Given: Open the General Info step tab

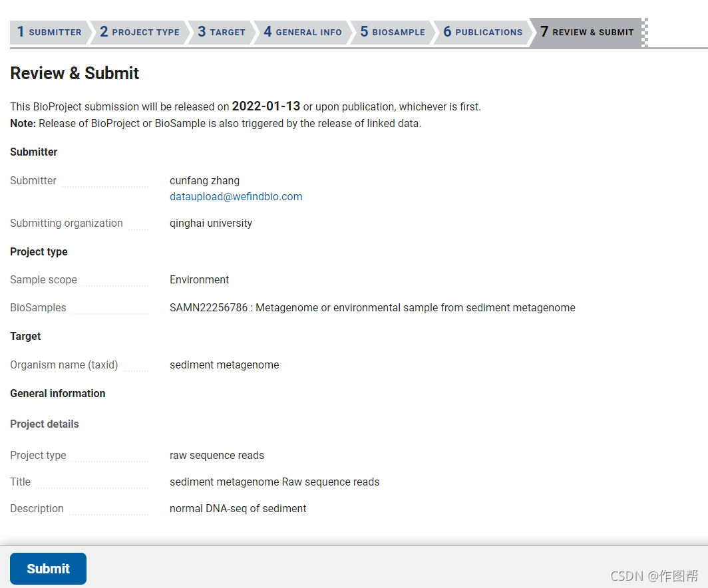Looking at the screenshot, I should [303, 32].
